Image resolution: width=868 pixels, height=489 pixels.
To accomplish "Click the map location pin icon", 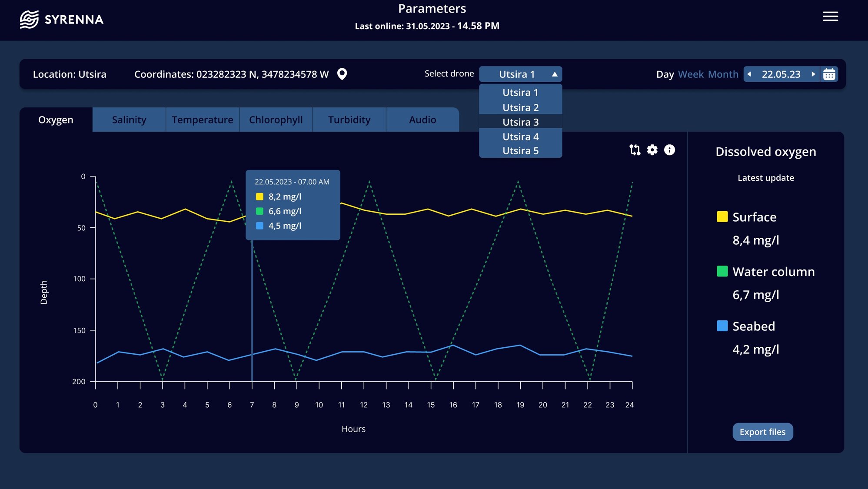I will (342, 74).
